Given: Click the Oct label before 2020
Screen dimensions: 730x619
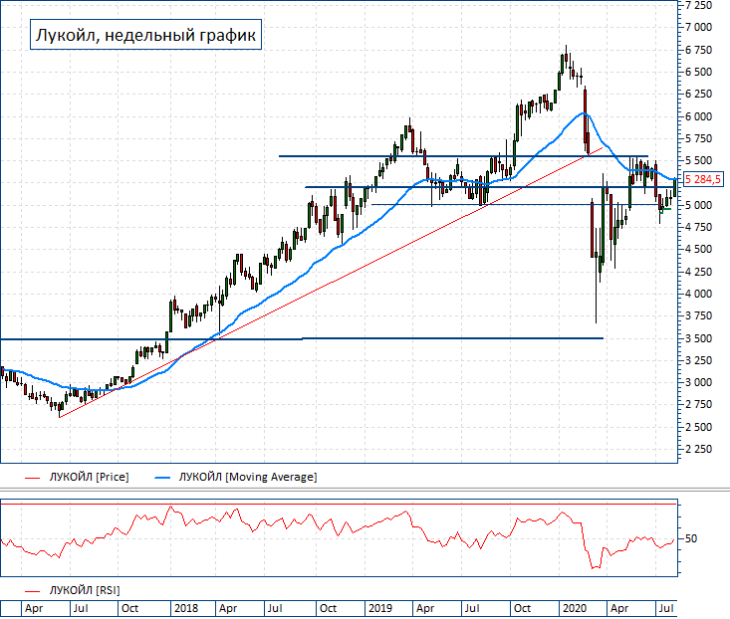Looking at the screenshot, I should point(522,608).
